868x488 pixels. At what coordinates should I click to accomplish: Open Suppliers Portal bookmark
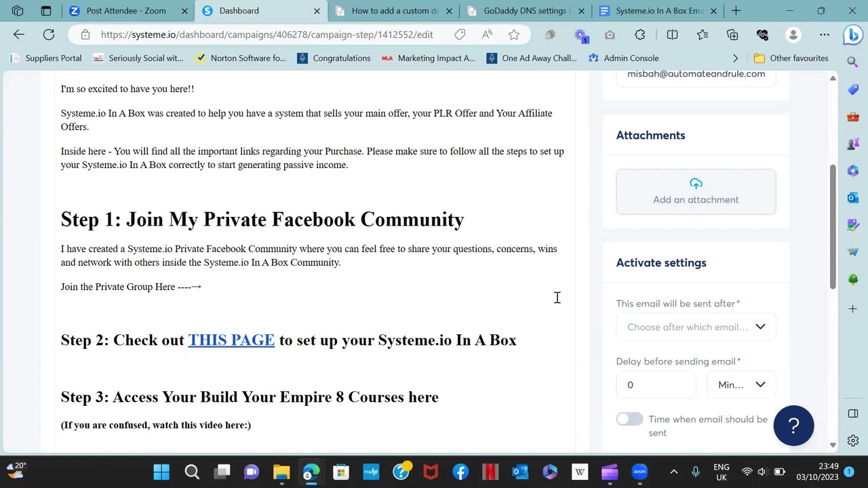(46, 58)
